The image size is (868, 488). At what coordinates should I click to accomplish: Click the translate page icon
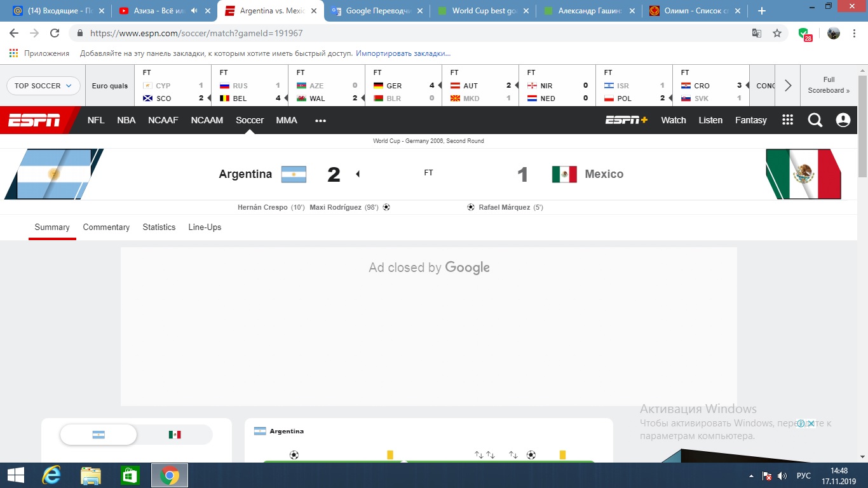(x=757, y=33)
